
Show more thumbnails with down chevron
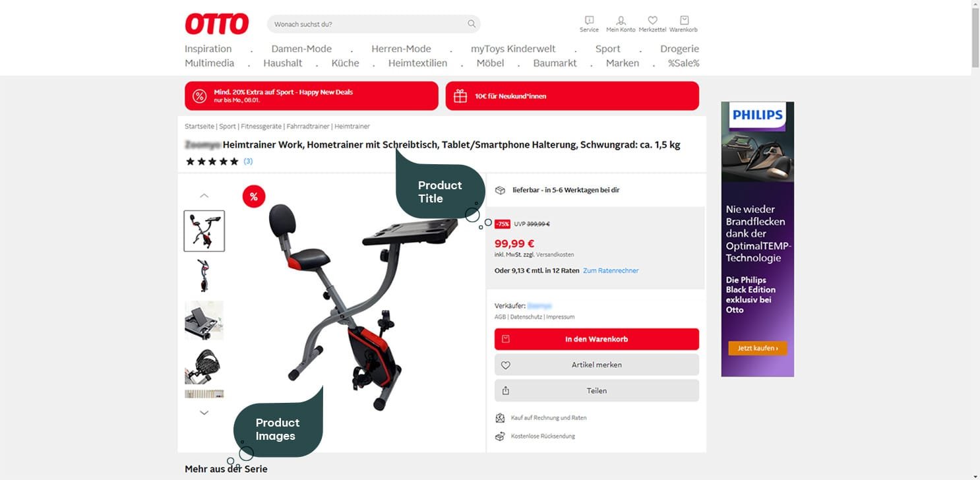[x=204, y=413]
